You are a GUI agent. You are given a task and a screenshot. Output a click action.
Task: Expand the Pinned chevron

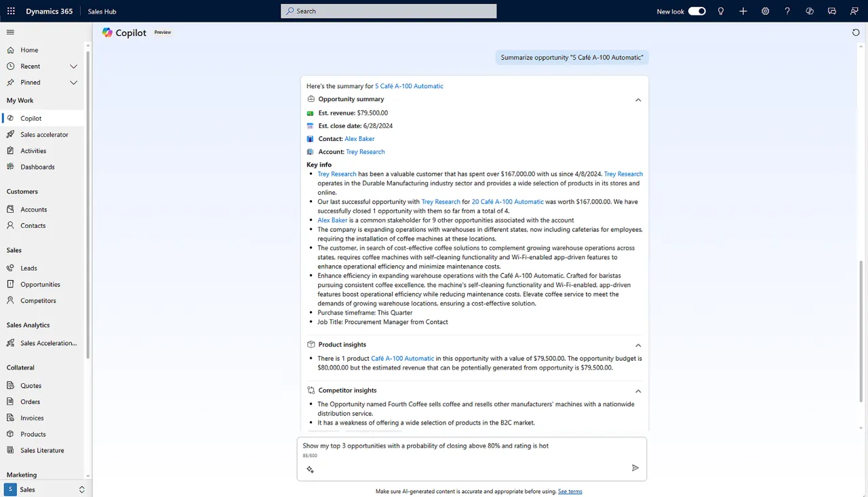coord(74,83)
